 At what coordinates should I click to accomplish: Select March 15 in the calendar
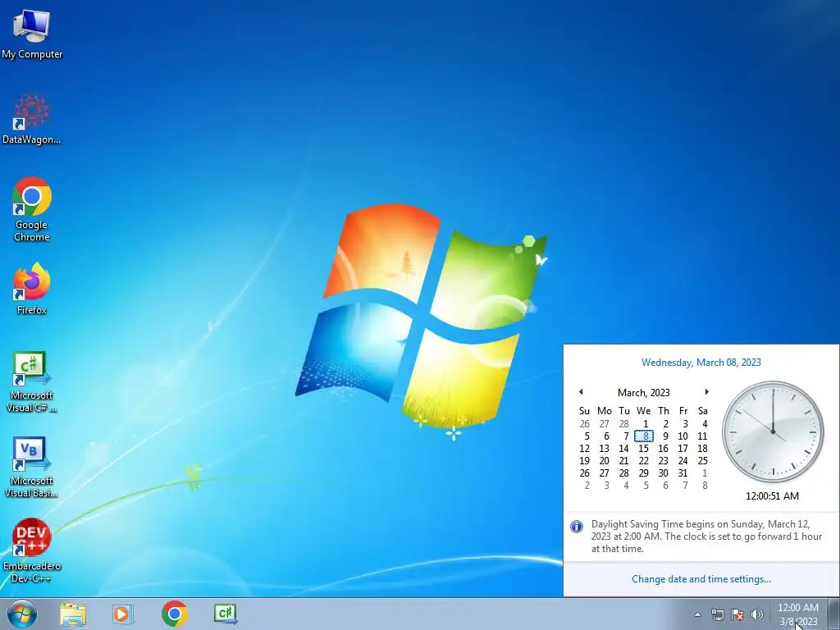(644, 449)
